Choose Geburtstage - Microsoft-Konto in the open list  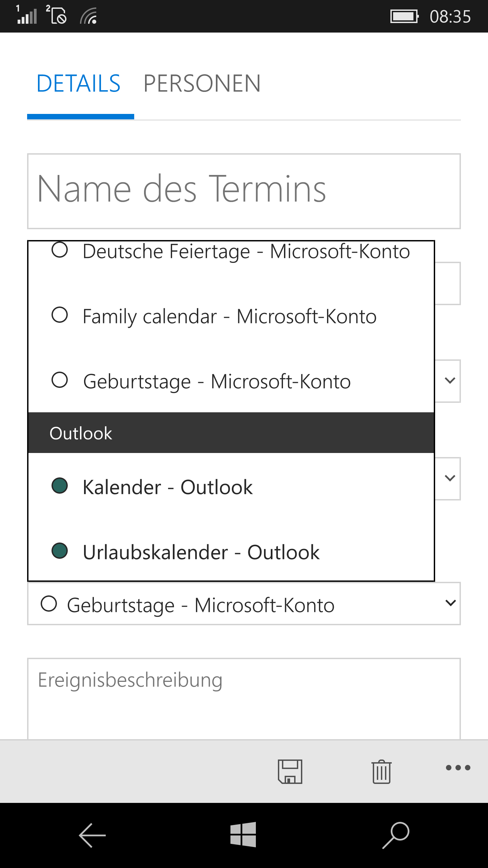(231, 381)
